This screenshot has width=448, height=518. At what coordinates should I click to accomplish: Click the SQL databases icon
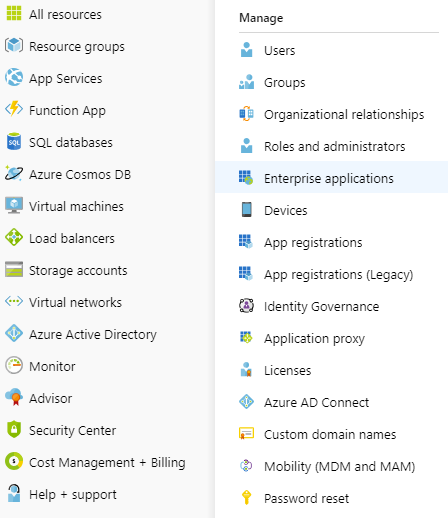(x=14, y=141)
